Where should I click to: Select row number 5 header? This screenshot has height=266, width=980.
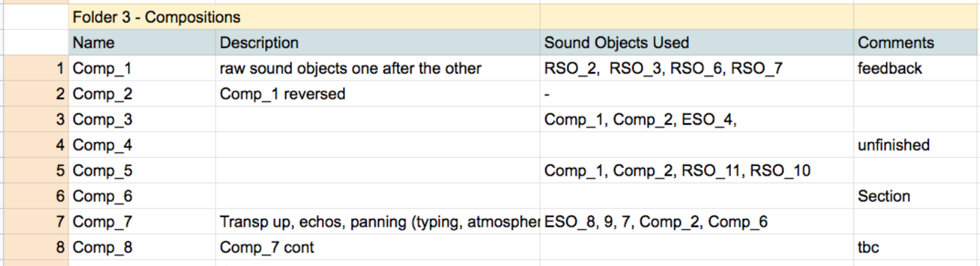tap(34, 171)
